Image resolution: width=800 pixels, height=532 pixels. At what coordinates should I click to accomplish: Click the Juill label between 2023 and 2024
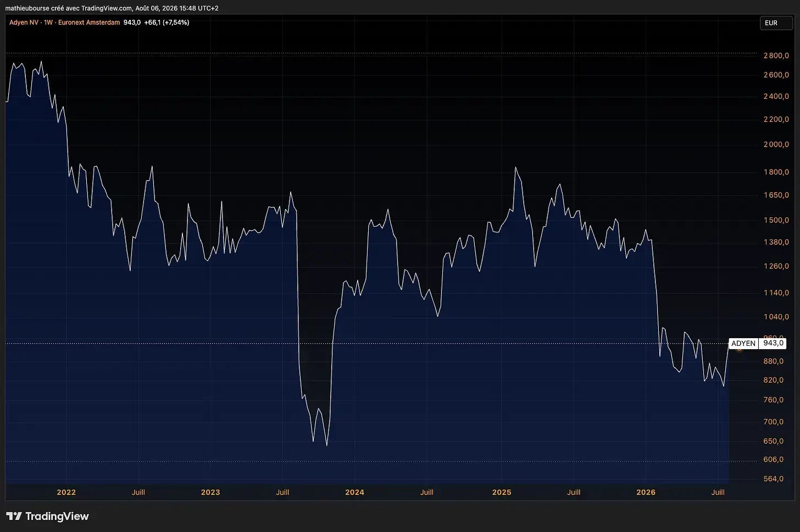tap(282, 492)
